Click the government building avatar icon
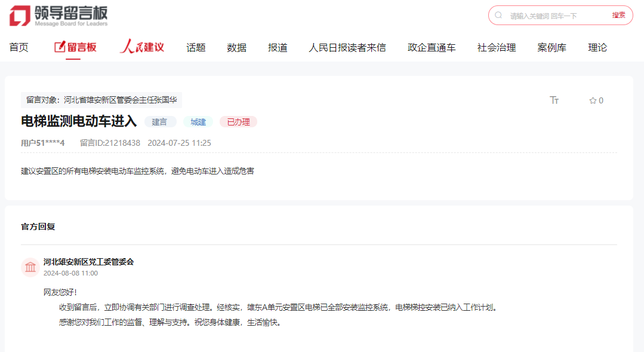 [x=30, y=267]
